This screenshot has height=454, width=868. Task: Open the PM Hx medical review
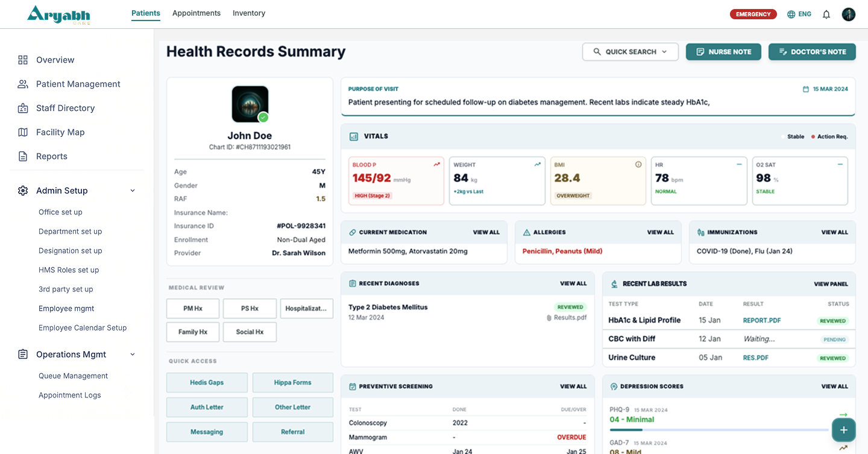click(x=193, y=308)
